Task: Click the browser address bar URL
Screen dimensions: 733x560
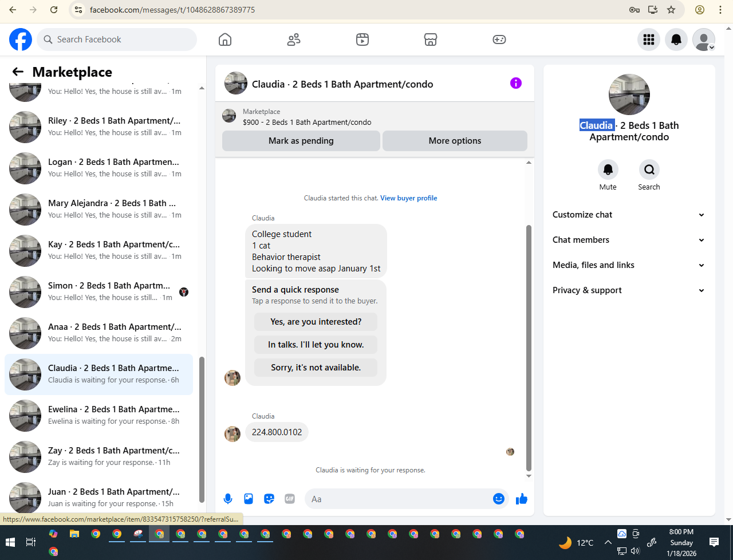Action: [172, 10]
